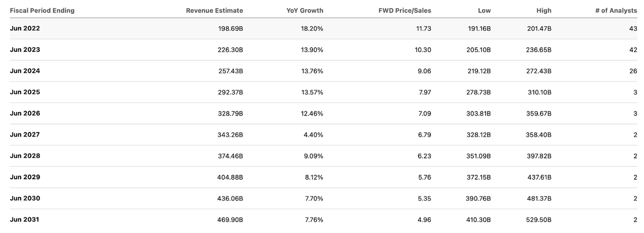Select the Jun 2028 row label
Screen dimensions: 644x233
click(25, 156)
